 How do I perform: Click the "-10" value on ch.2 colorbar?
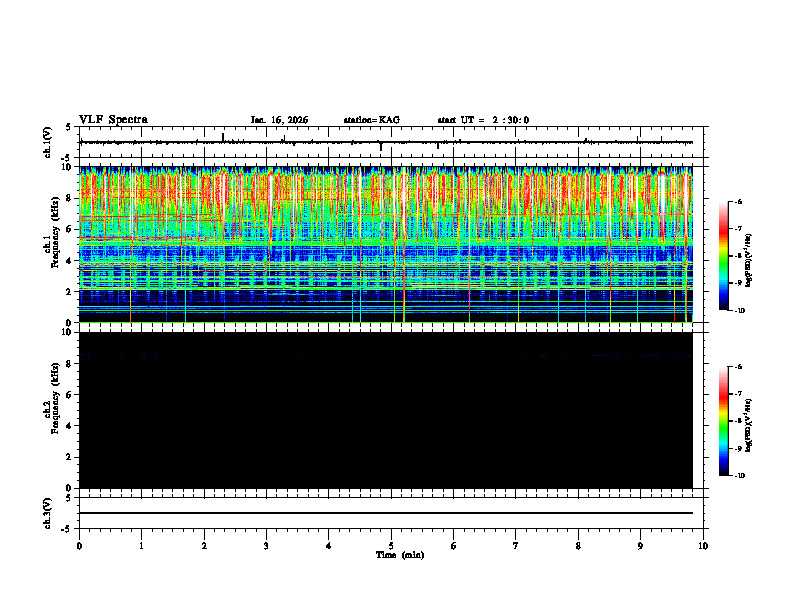point(740,476)
